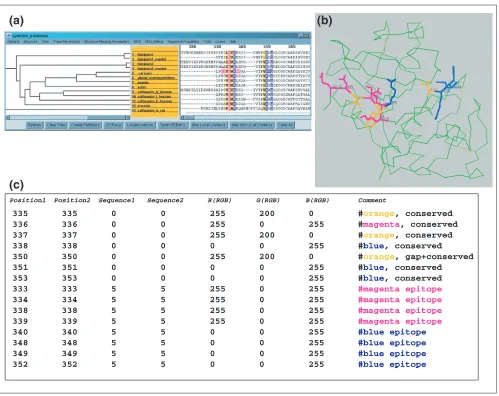Click the application icon in the title bar
Image resolution: width=499 pixels, height=396 pixels.
(9, 35)
